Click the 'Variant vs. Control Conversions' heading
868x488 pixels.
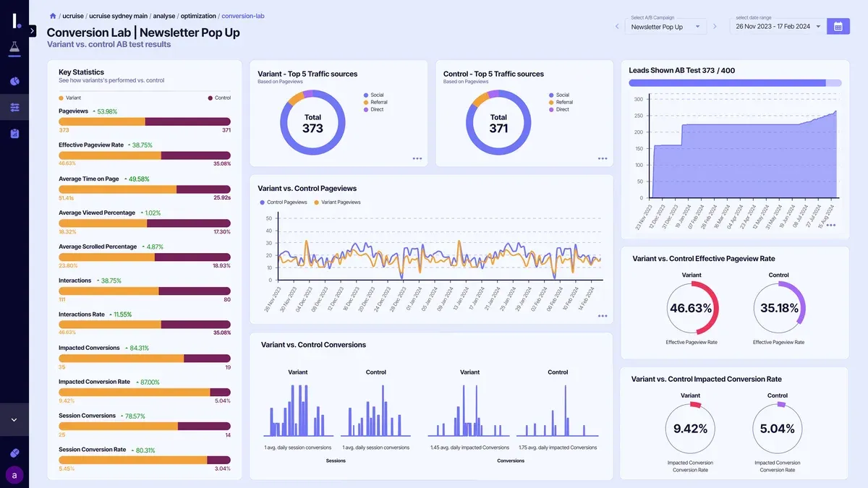(x=313, y=345)
